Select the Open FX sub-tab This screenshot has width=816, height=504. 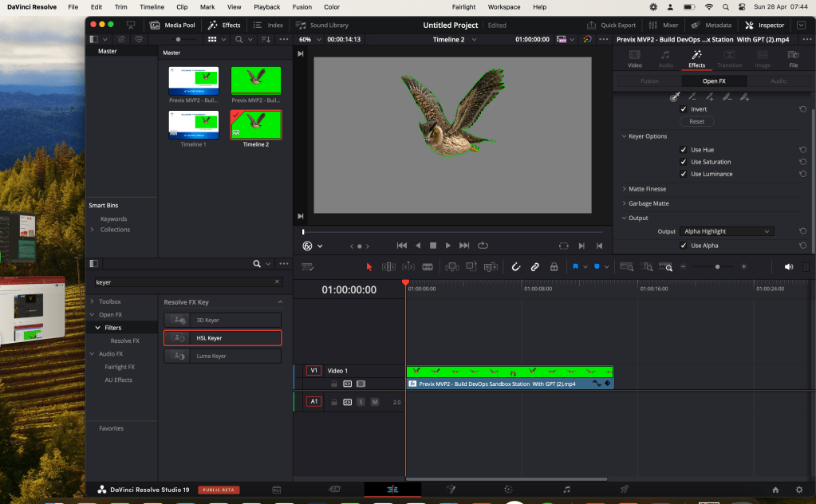713,81
